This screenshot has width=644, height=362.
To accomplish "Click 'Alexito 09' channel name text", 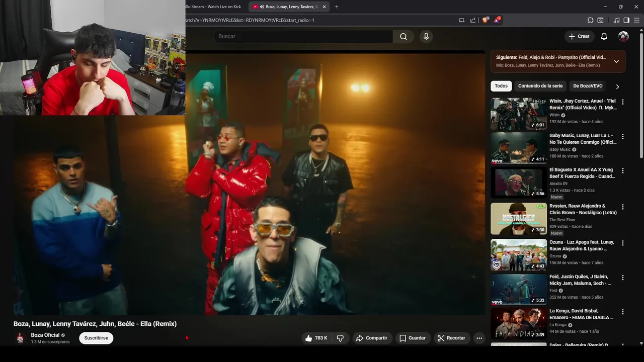I will tap(558, 184).
